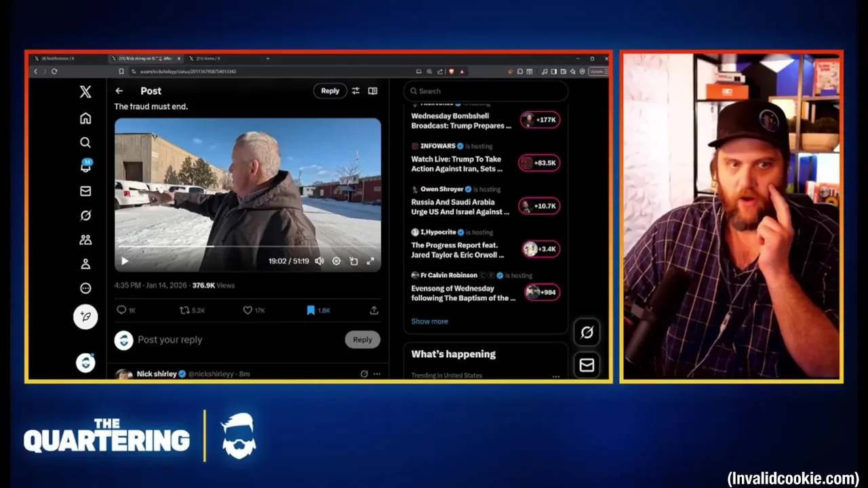This screenshot has width=868, height=488.
Task: Open Fr Calvin Robinson's Evensong of Wednesday space
Action: pos(462,293)
